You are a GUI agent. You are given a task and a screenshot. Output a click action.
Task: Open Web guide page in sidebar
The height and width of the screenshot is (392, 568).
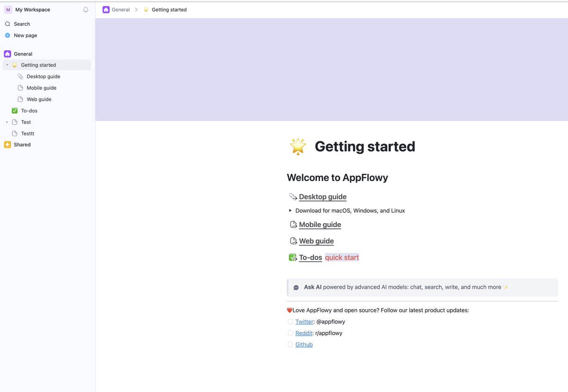click(x=39, y=99)
